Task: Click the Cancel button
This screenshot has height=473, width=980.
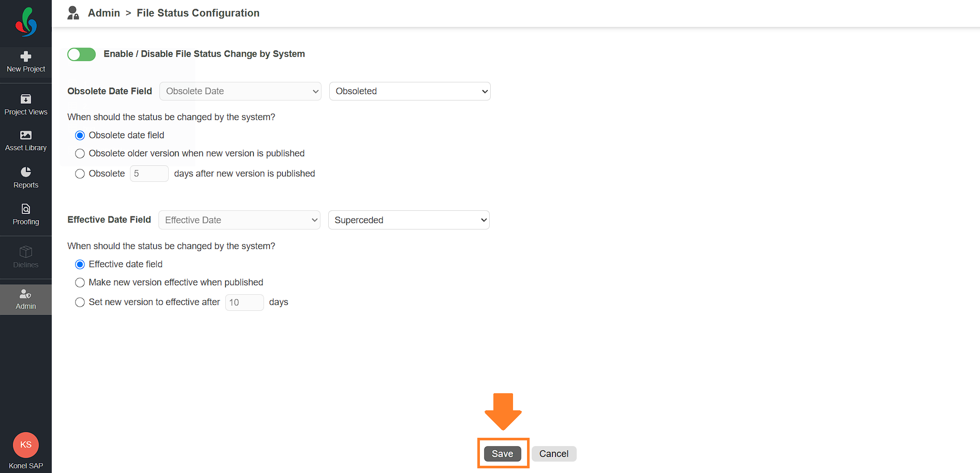Action: 554,454
